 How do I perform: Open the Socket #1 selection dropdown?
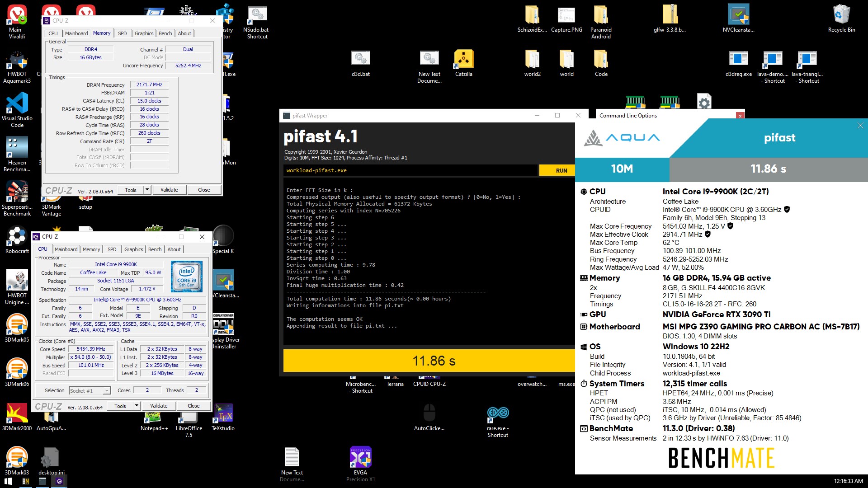(90, 390)
